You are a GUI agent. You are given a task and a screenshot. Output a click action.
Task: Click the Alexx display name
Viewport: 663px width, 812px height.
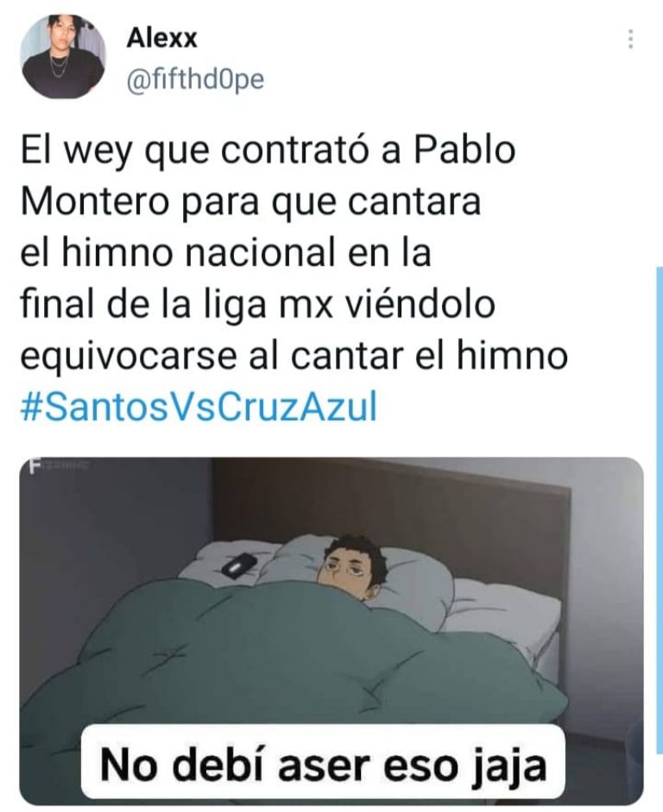[x=161, y=38]
